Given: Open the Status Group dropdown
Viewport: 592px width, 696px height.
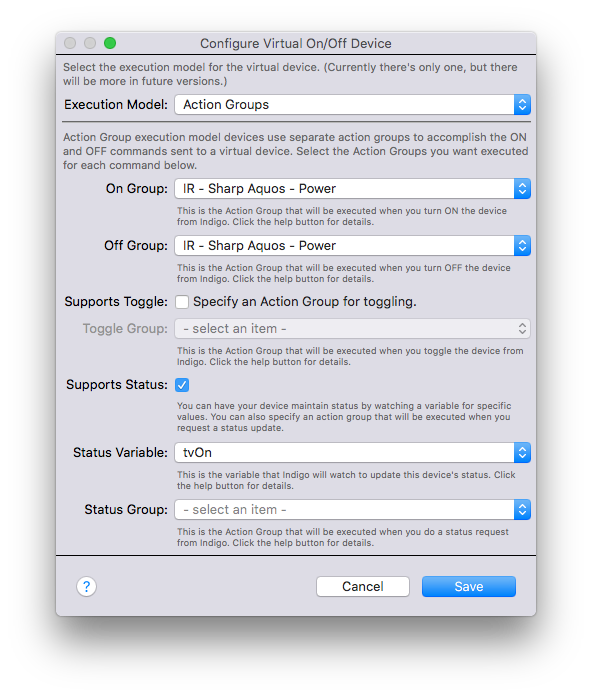Looking at the screenshot, I should (352, 510).
